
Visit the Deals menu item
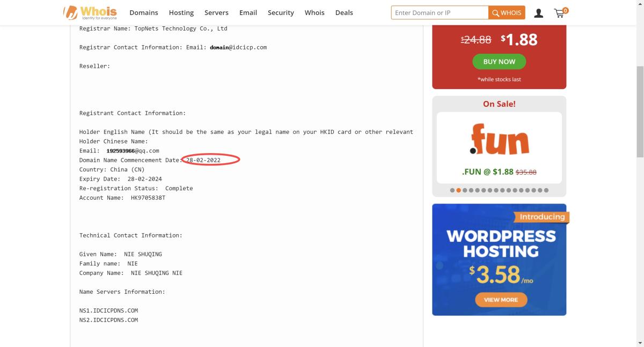click(x=344, y=13)
